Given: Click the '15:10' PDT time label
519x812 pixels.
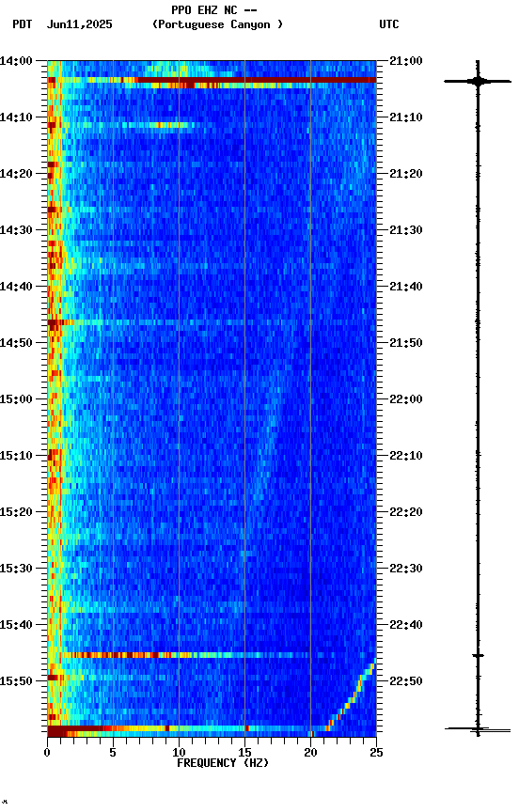Looking at the screenshot, I should click(x=16, y=456).
